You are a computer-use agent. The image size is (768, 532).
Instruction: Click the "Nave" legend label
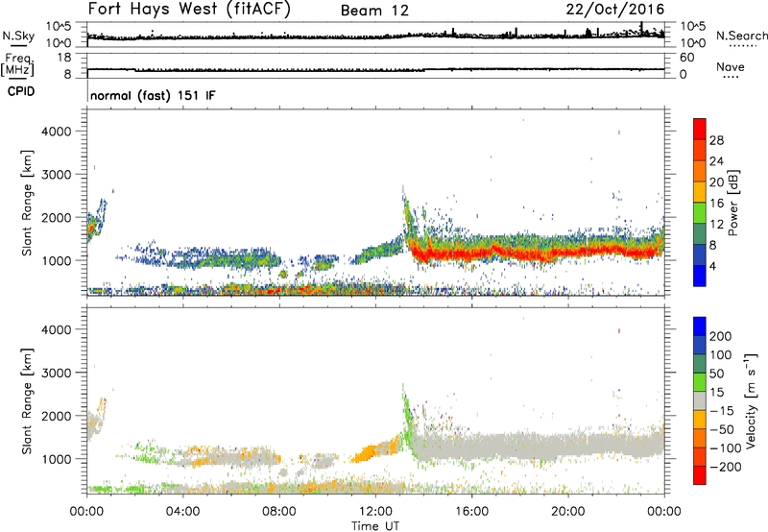731,66
